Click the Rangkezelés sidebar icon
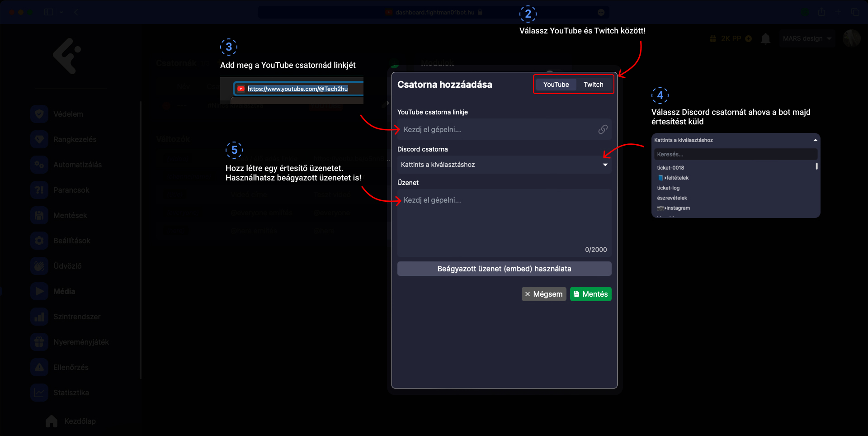This screenshot has height=436, width=868. [x=39, y=139]
